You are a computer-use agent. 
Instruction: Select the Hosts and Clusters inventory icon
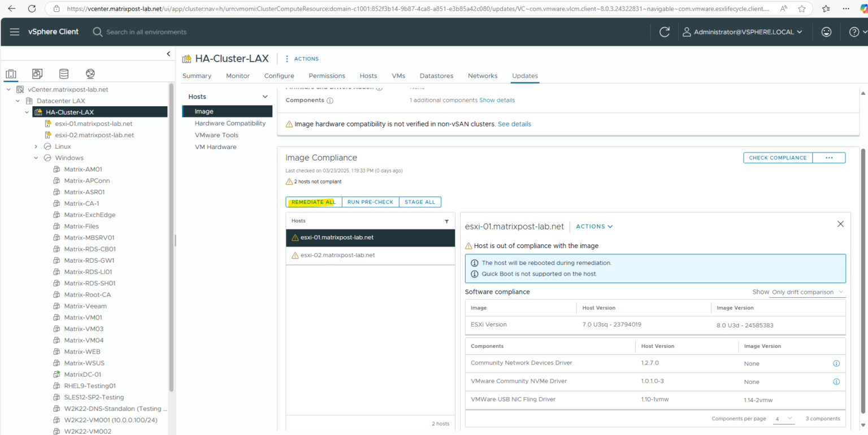[x=11, y=73]
